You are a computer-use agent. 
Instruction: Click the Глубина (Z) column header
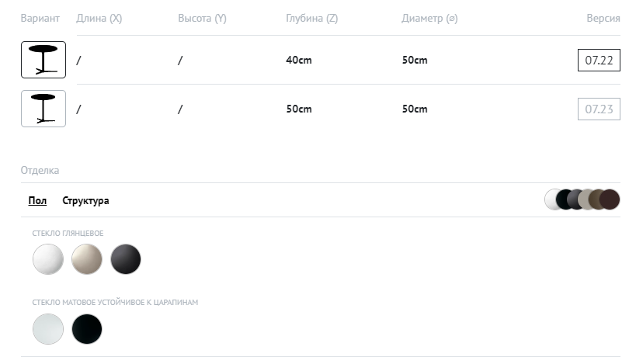[311, 18]
